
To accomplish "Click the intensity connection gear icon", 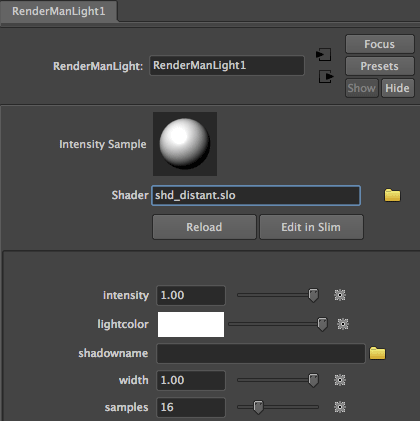I will point(340,295).
